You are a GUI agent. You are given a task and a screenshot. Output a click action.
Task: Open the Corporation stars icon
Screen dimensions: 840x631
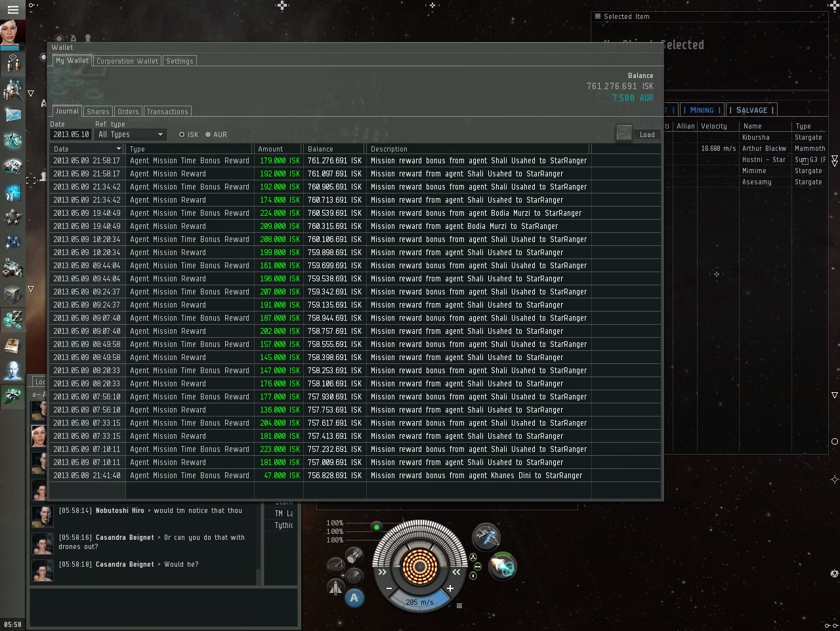12,217
